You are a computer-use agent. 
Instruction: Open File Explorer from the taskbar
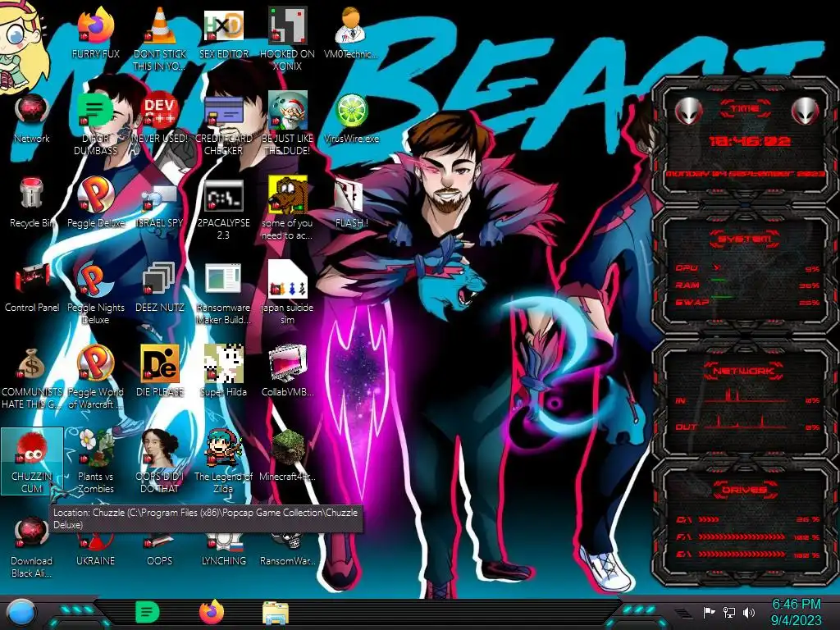(276, 614)
